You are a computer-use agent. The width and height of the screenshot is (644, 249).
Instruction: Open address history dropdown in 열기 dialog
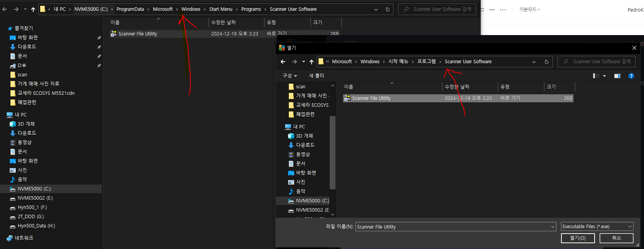tap(534, 62)
